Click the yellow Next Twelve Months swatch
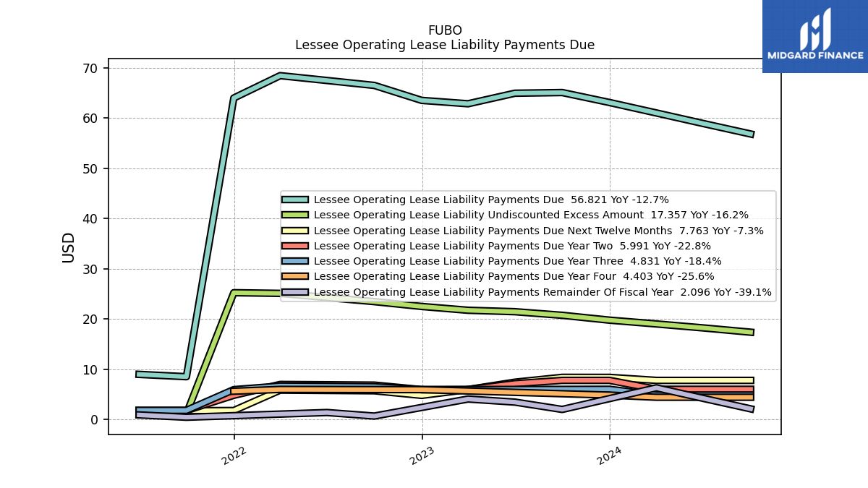The width and height of the screenshot is (868, 488). click(x=295, y=231)
